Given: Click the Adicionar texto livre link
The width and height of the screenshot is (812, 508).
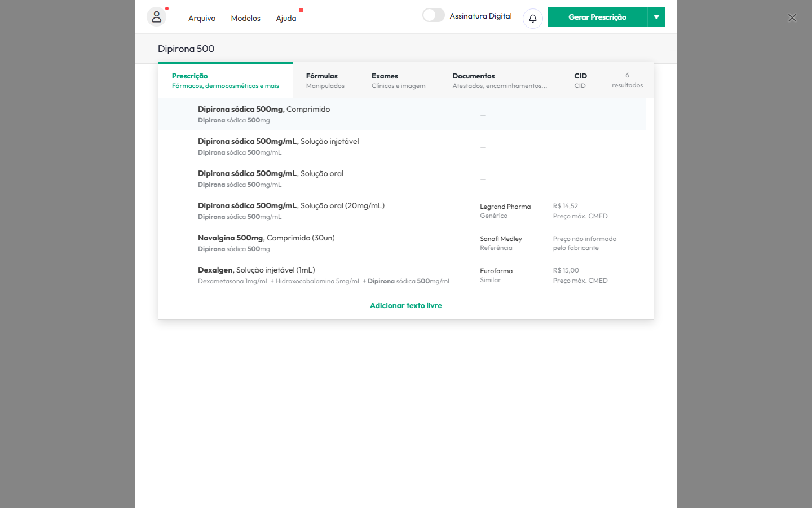Looking at the screenshot, I should (x=406, y=305).
